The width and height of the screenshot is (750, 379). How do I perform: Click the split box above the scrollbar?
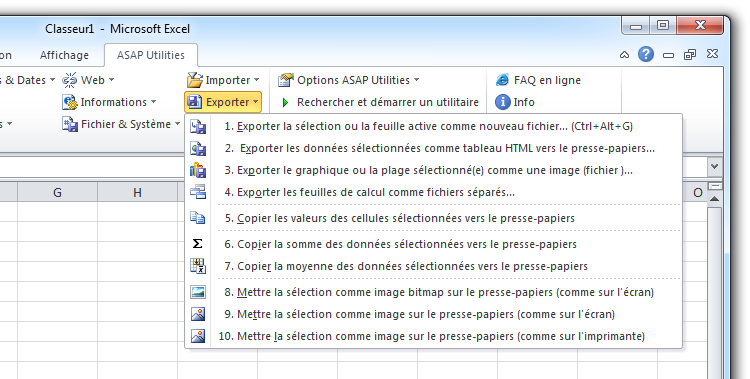(x=715, y=186)
